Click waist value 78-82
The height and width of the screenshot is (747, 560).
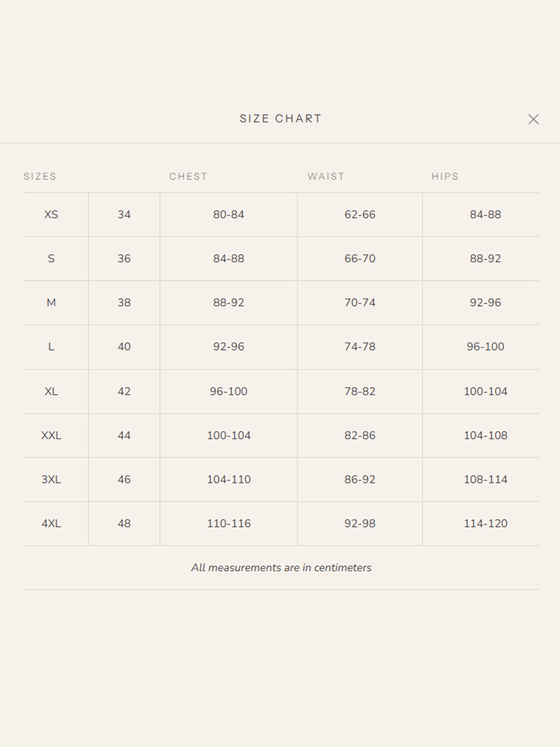point(360,391)
